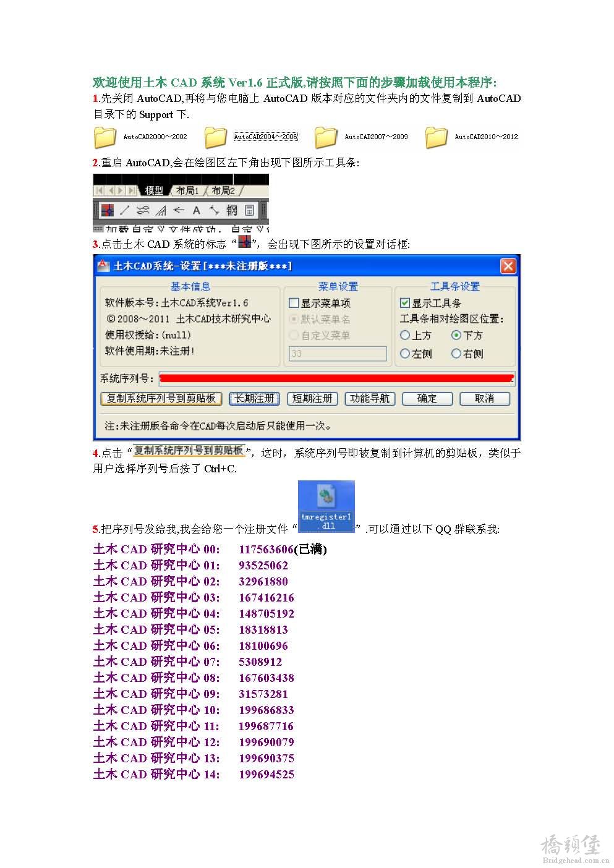Click the tmregister1.dll file icon
Image resolution: width=614 pixels, height=868 pixels.
pyautogui.click(x=326, y=506)
